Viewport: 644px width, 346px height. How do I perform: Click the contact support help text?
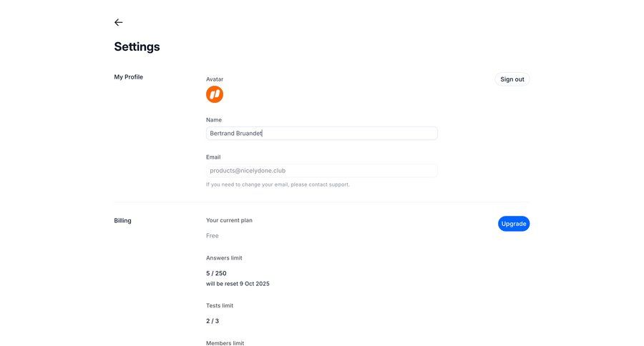[278, 184]
